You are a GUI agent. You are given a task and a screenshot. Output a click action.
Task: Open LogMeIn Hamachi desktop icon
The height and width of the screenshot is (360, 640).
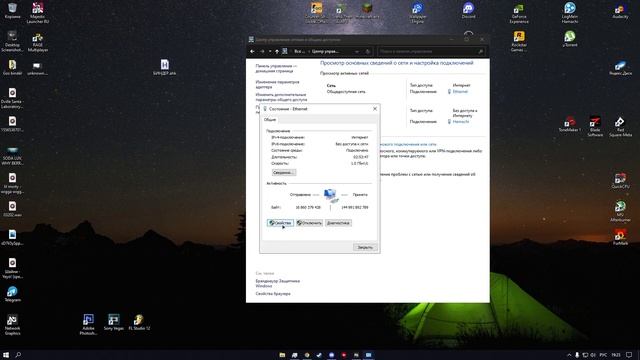coord(570,13)
